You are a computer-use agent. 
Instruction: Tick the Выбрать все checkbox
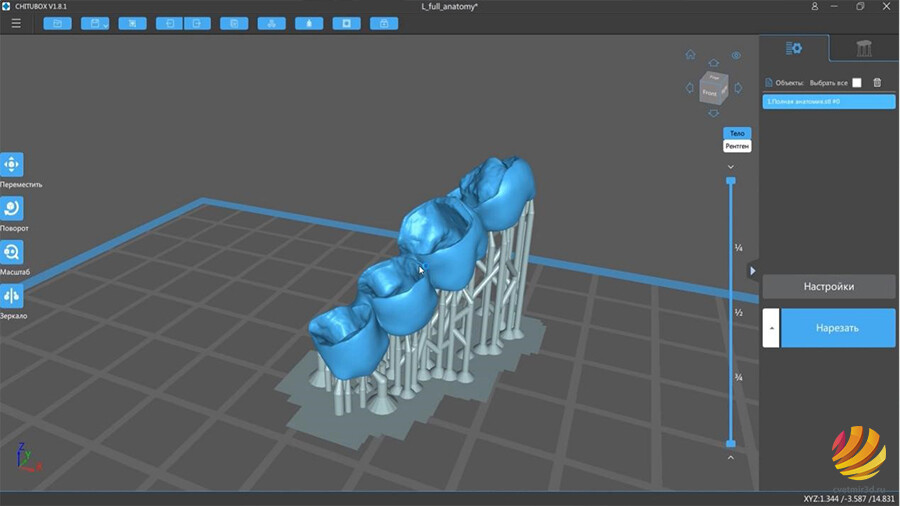[857, 83]
